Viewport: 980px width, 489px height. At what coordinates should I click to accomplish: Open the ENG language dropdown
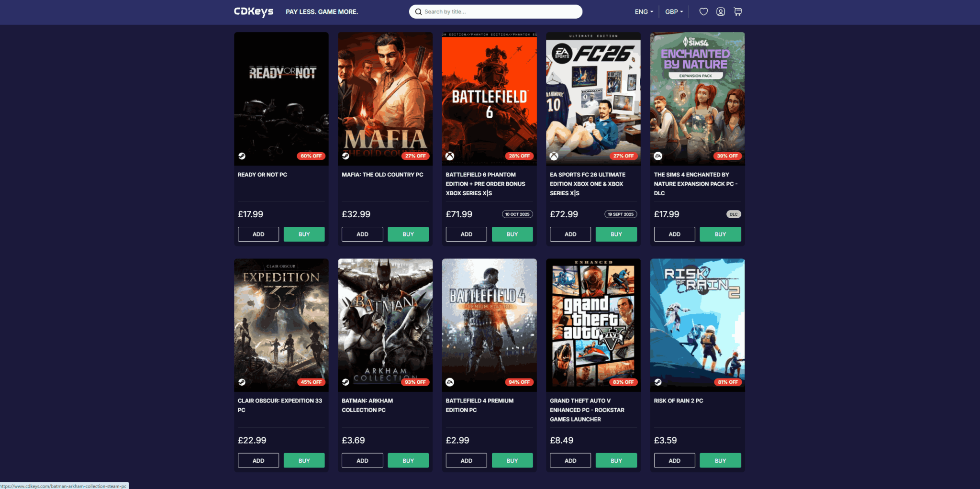click(x=643, y=11)
